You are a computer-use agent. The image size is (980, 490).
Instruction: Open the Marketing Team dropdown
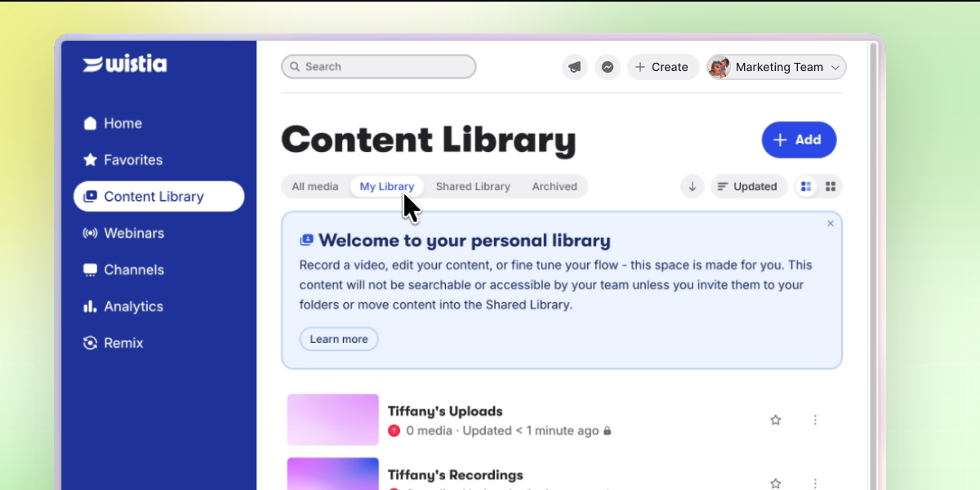tap(775, 67)
